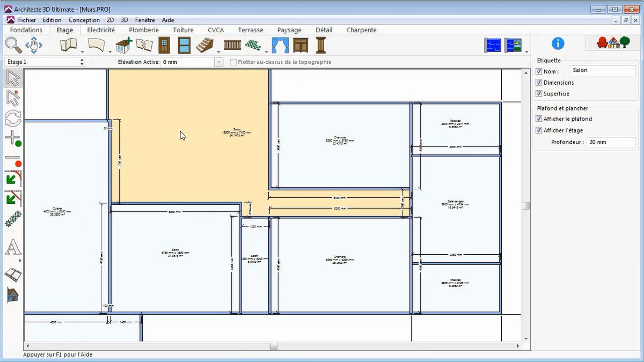Select the staircase tool
The image size is (644, 362).
205,45
